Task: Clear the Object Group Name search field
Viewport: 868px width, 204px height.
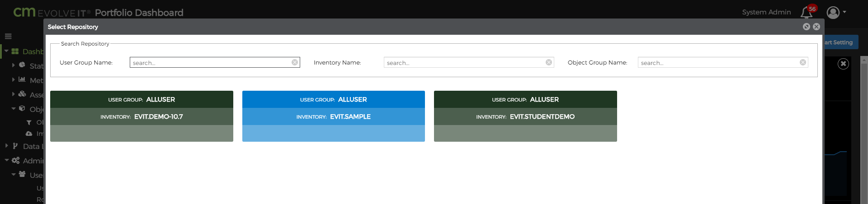Action: coord(803,62)
